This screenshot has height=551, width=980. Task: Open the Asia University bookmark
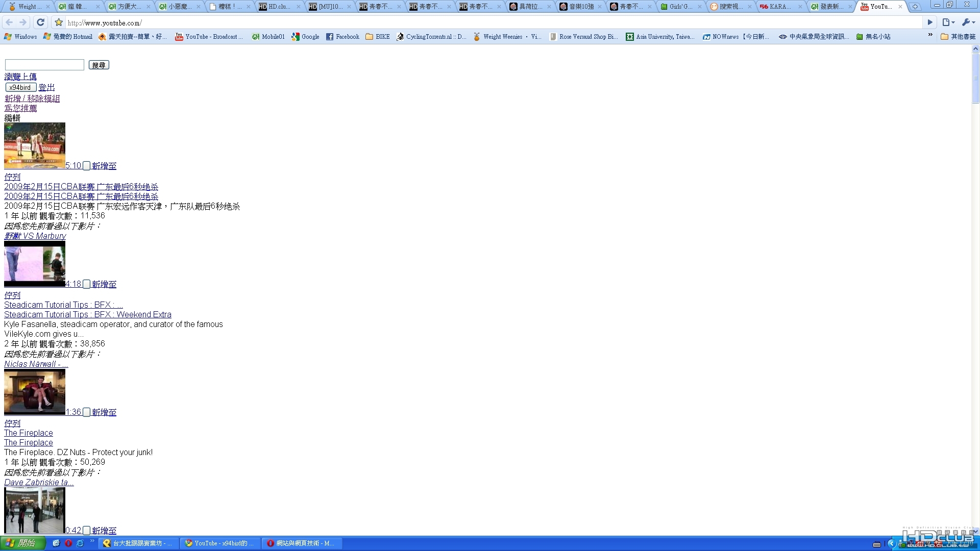pyautogui.click(x=660, y=37)
